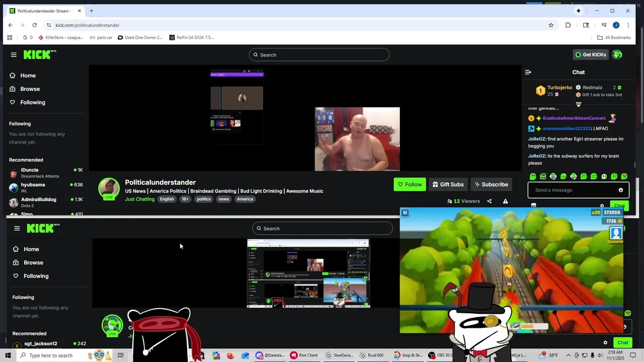This screenshot has width=644, height=362.
Task: Open recommended channel sgt_jackson12
Action: (49, 345)
